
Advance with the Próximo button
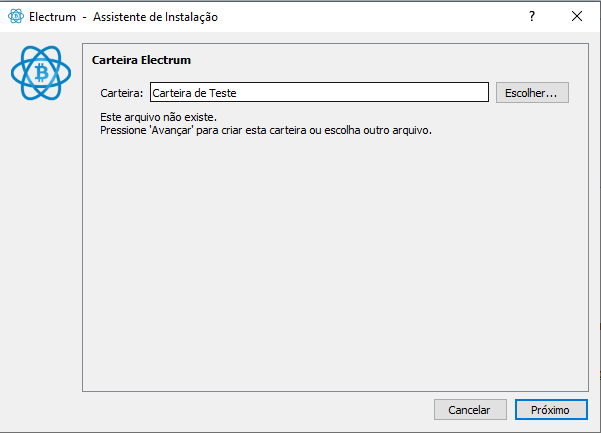[551, 410]
